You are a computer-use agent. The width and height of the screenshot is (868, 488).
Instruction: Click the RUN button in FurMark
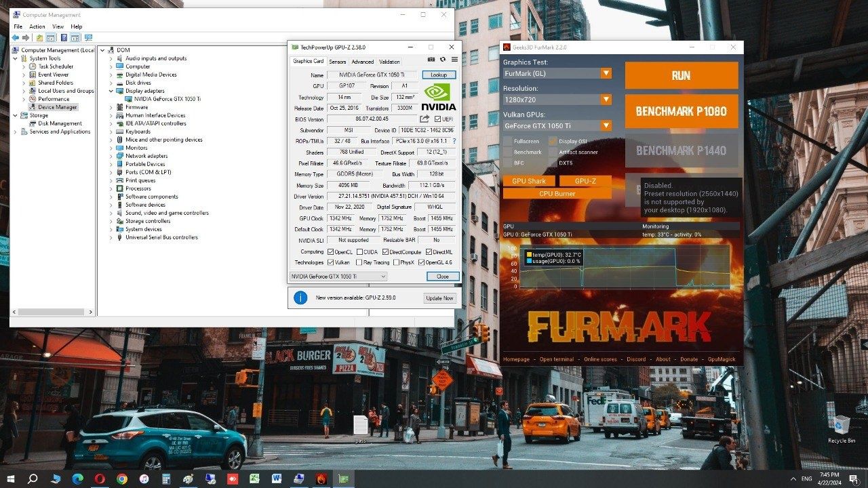[682, 75]
